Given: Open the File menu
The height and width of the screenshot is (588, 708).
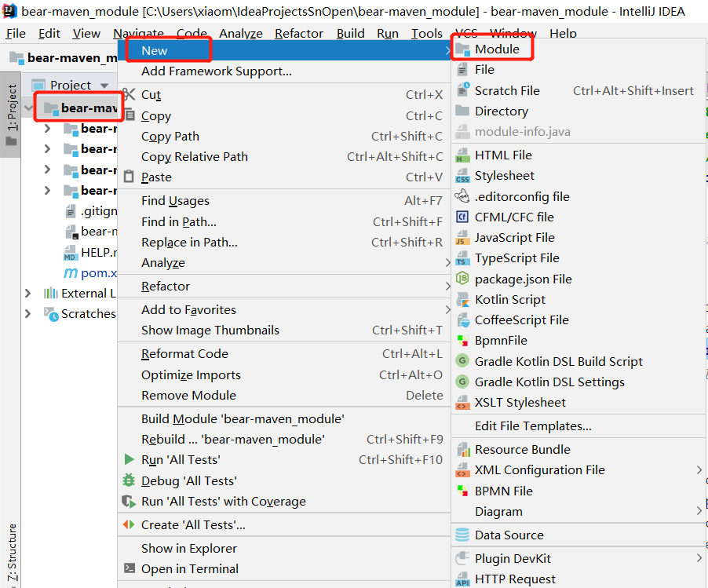Looking at the screenshot, I should pyautogui.click(x=16, y=34).
